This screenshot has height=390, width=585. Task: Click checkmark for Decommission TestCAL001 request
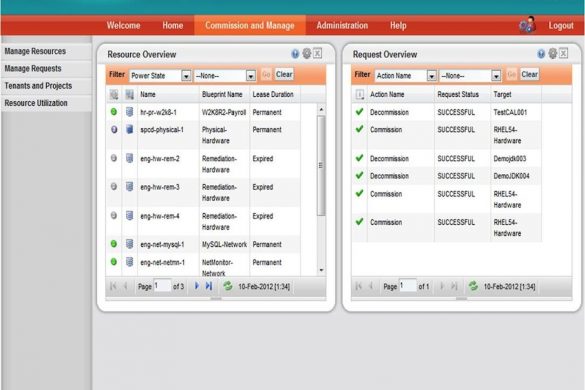tap(359, 112)
